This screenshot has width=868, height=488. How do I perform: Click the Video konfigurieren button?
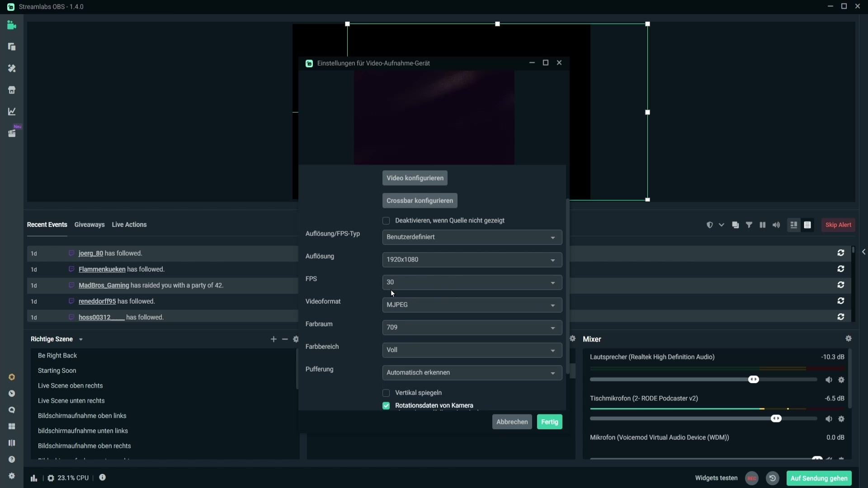(415, 178)
